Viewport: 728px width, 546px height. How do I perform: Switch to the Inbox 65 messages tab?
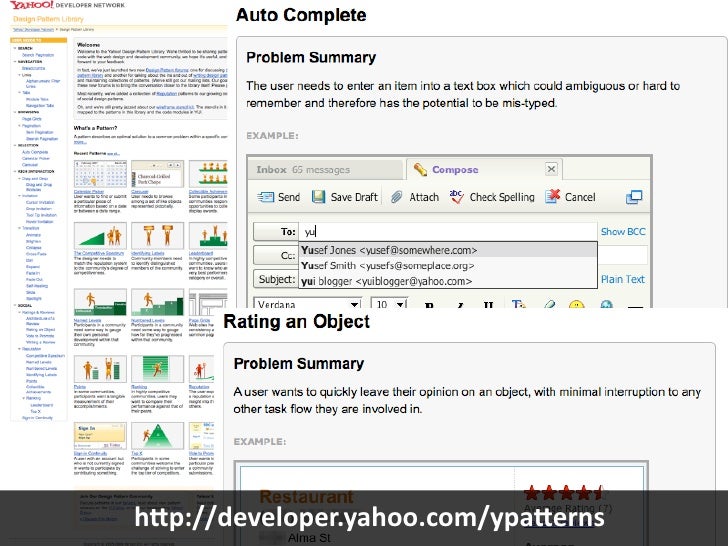pyautogui.click(x=324, y=170)
